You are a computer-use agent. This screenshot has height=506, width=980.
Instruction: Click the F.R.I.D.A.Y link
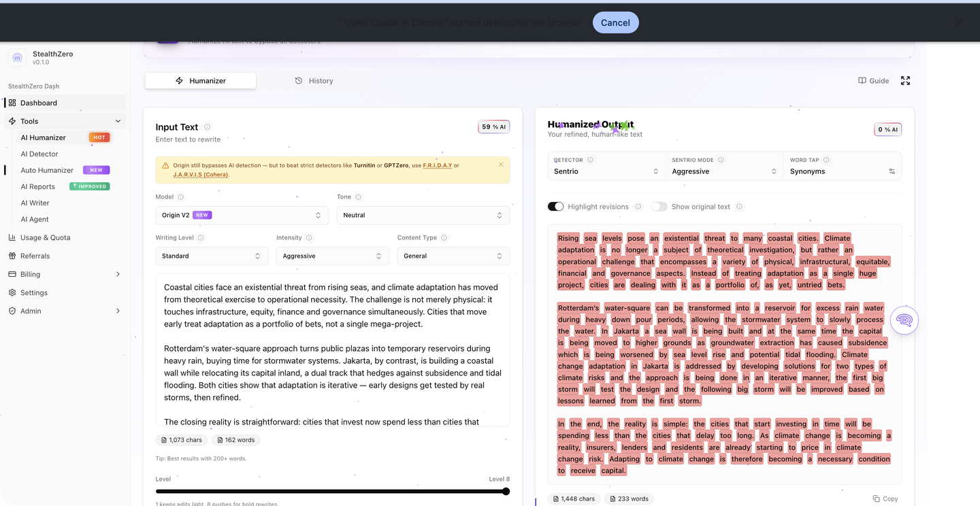click(x=437, y=165)
